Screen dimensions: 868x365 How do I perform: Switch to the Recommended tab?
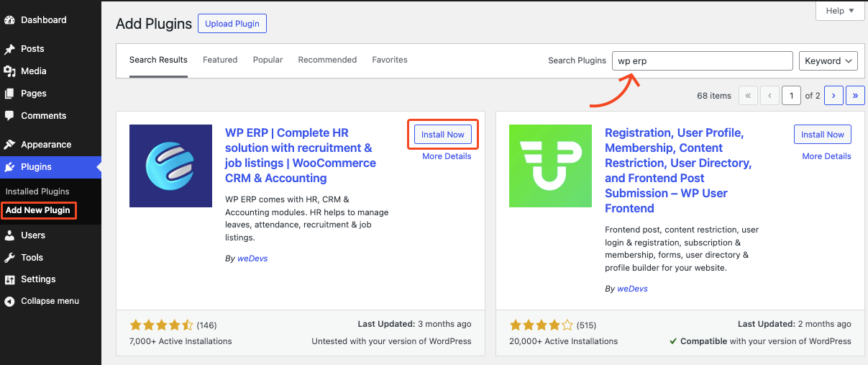327,60
